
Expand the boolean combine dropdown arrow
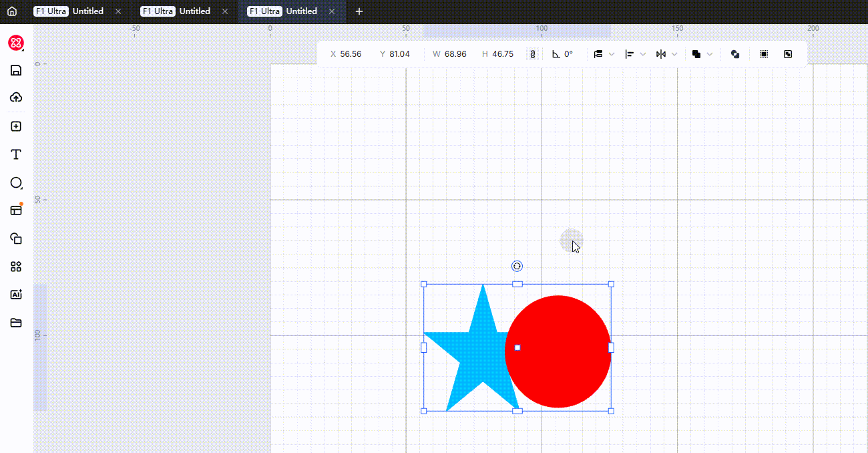[710, 54]
